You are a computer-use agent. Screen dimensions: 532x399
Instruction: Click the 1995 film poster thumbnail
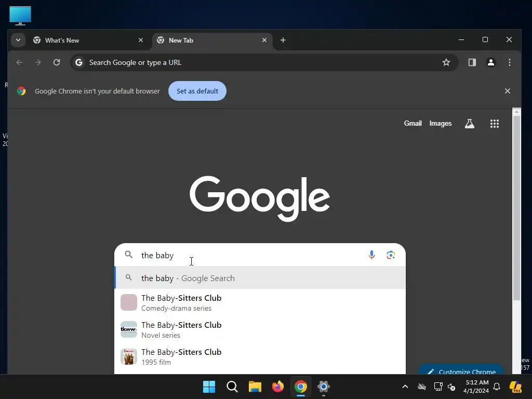coord(129,356)
